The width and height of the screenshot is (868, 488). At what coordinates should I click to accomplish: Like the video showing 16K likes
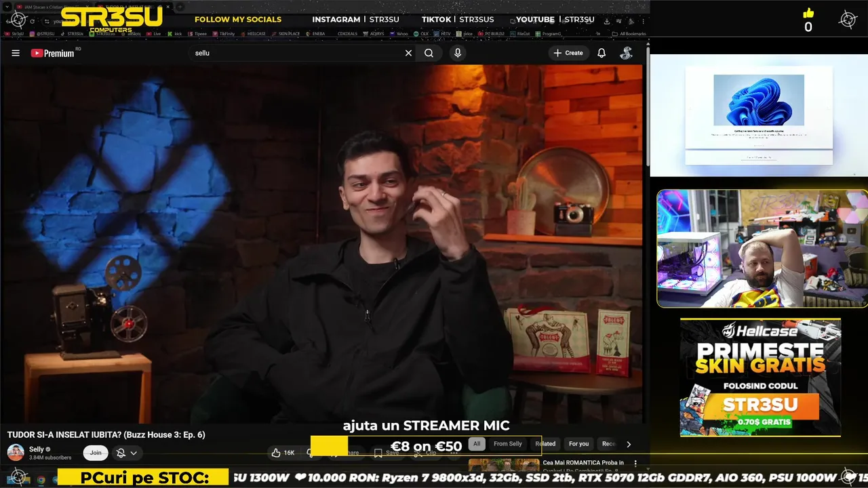(x=283, y=453)
